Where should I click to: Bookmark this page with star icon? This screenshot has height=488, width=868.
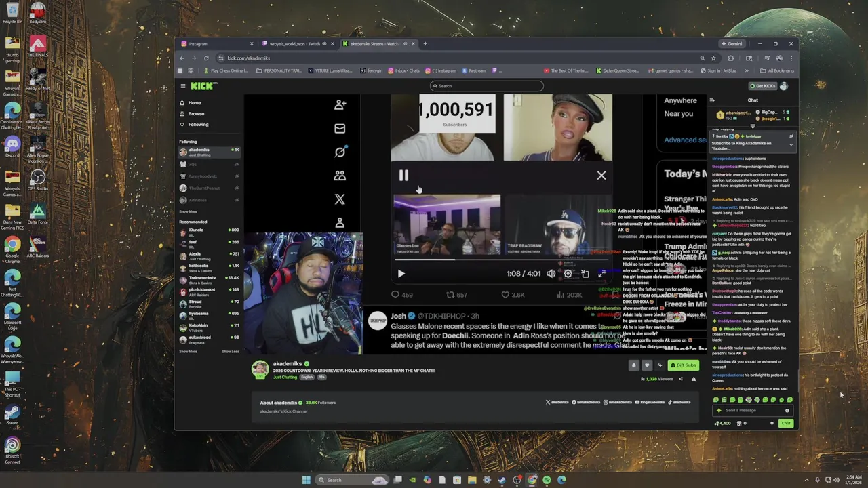pyautogui.click(x=713, y=58)
